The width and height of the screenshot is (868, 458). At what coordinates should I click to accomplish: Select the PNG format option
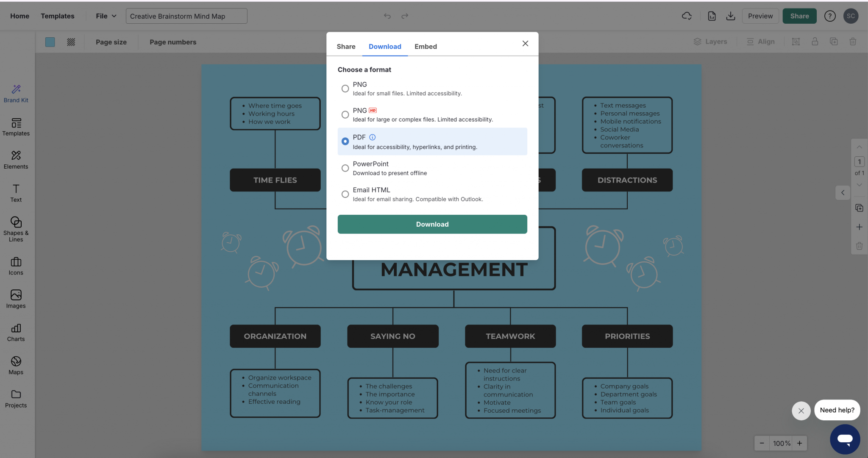pos(345,88)
